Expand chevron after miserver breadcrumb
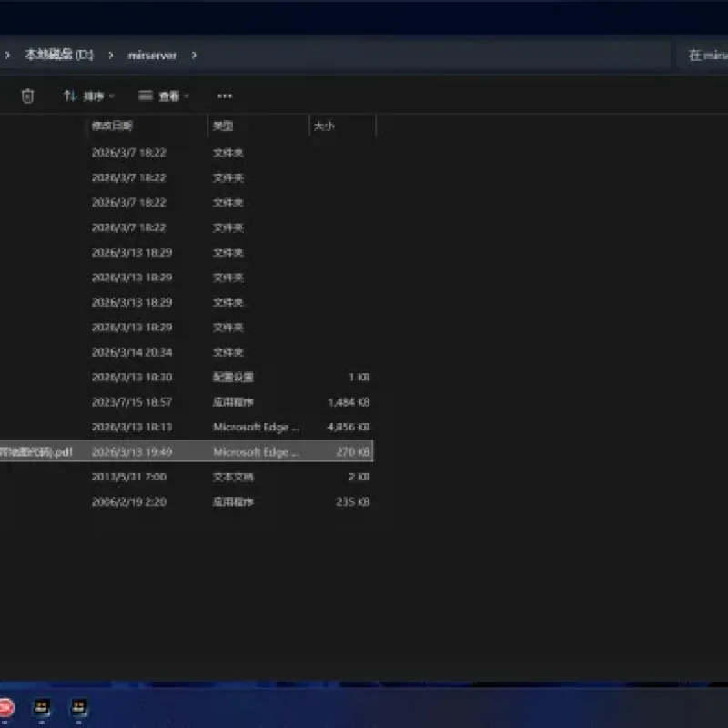This screenshot has height=728, width=728. 194,56
